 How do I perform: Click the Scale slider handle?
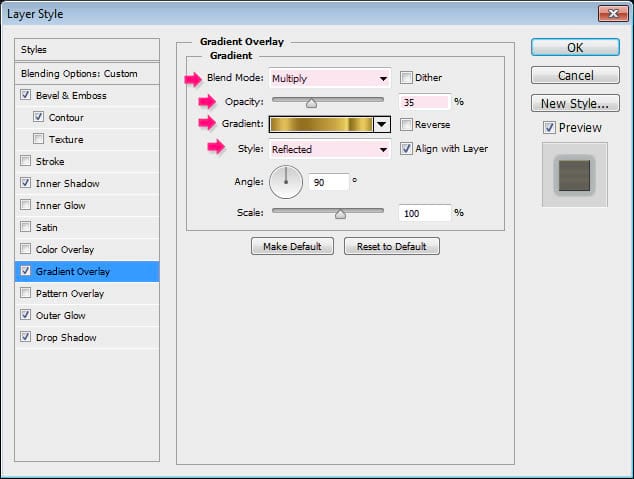click(340, 214)
